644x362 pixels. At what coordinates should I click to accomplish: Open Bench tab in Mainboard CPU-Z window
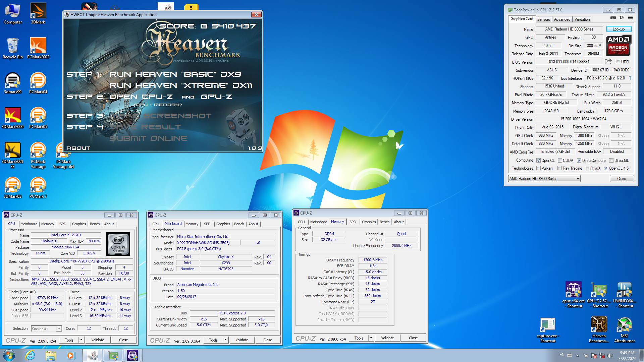pos(239,224)
